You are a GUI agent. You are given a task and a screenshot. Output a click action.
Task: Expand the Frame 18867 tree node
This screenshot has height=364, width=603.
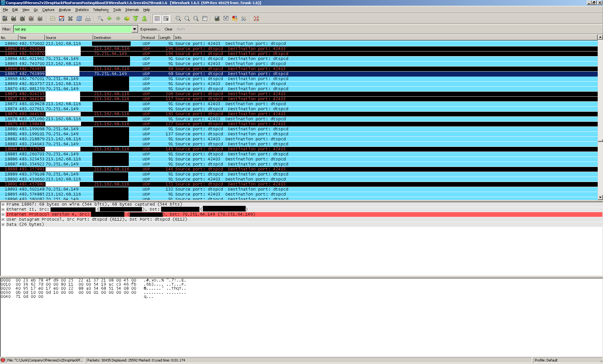(3, 204)
